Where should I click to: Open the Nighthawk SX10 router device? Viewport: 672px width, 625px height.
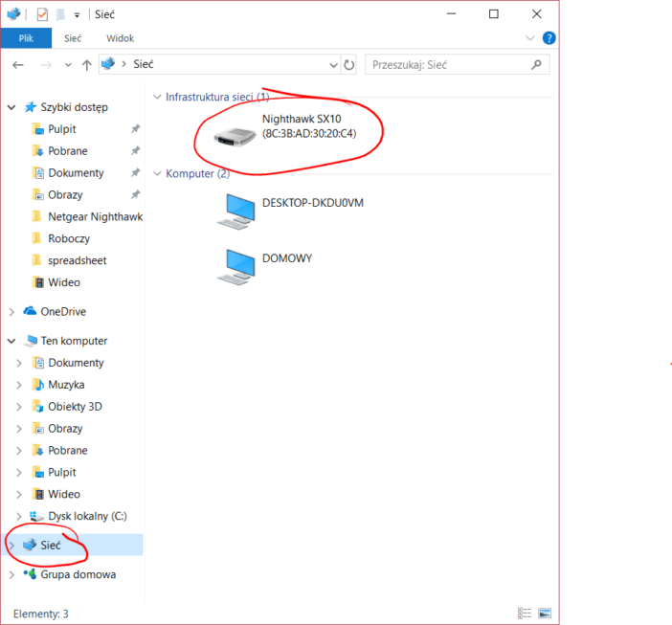pos(286,131)
